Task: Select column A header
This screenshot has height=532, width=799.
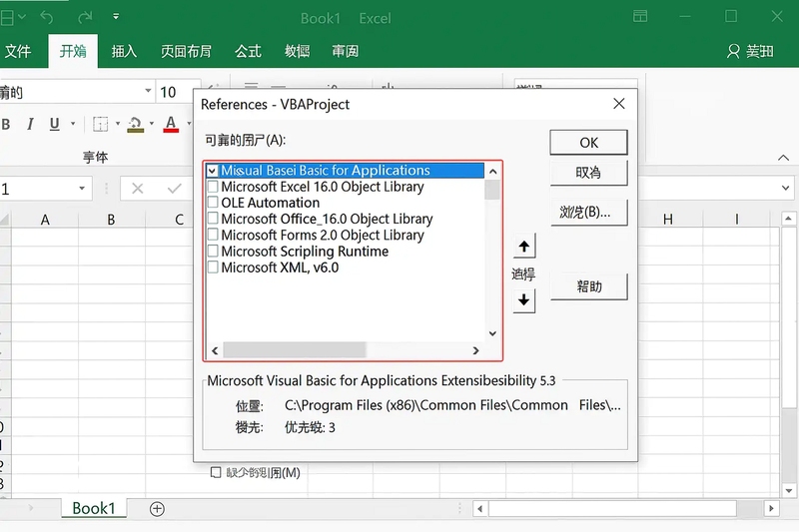Action: click(x=45, y=220)
